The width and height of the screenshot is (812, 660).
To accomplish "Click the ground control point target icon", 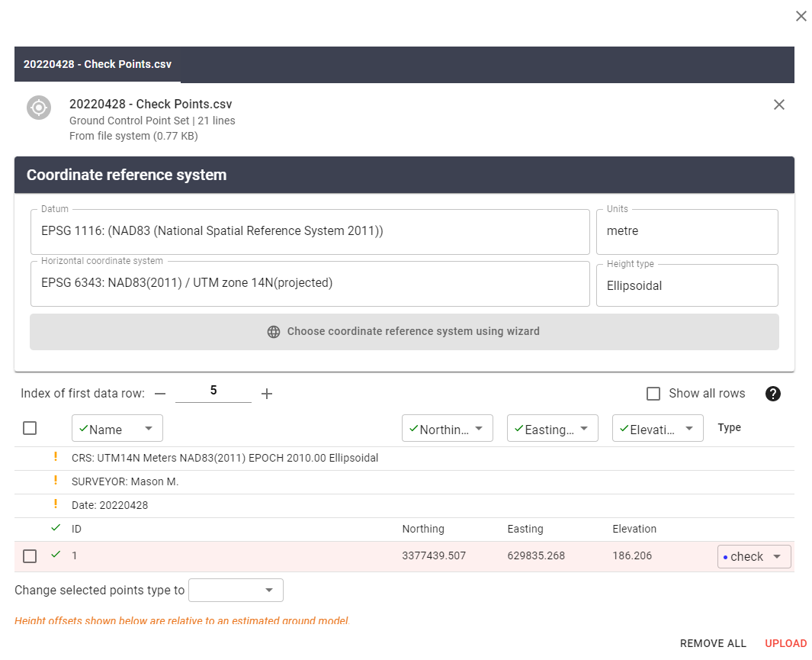I will tap(39, 108).
